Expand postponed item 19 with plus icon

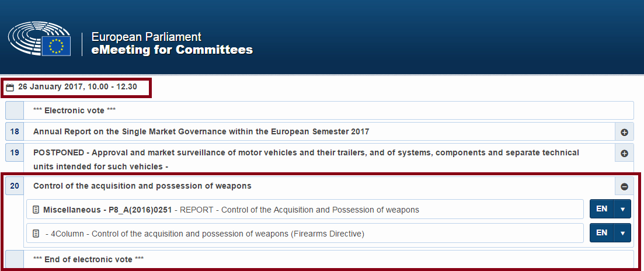click(624, 154)
